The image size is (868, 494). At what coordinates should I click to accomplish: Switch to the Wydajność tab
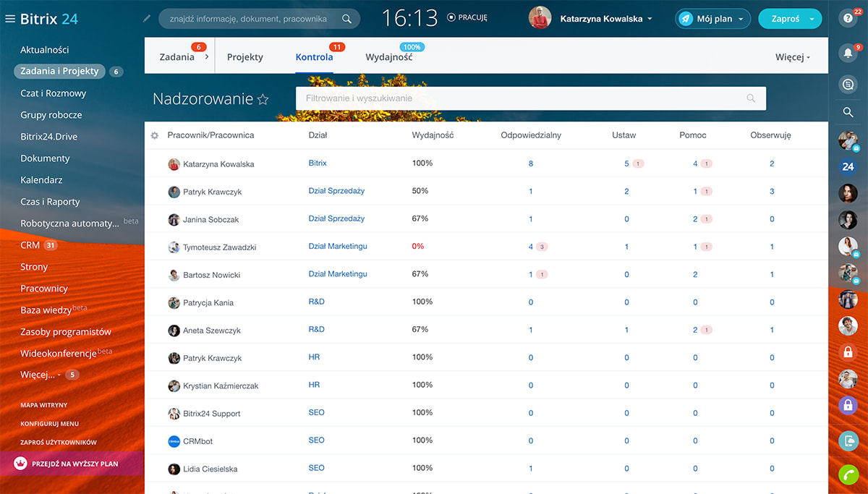coord(388,57)
